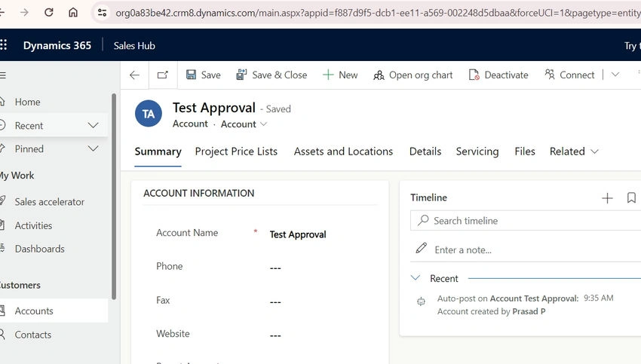Screen dimensions: 641x364
Task: Click the Deactivate button label
Action: click(506, 75)
